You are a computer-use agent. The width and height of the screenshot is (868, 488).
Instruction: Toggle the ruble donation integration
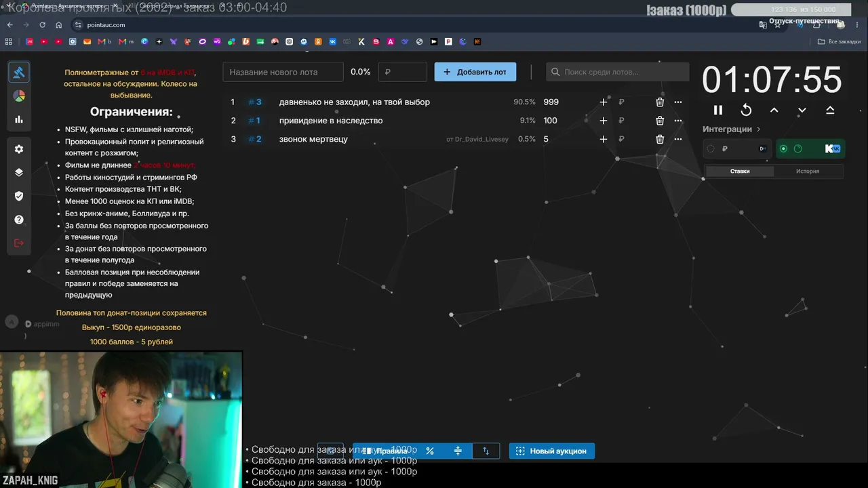pos(711,149)
